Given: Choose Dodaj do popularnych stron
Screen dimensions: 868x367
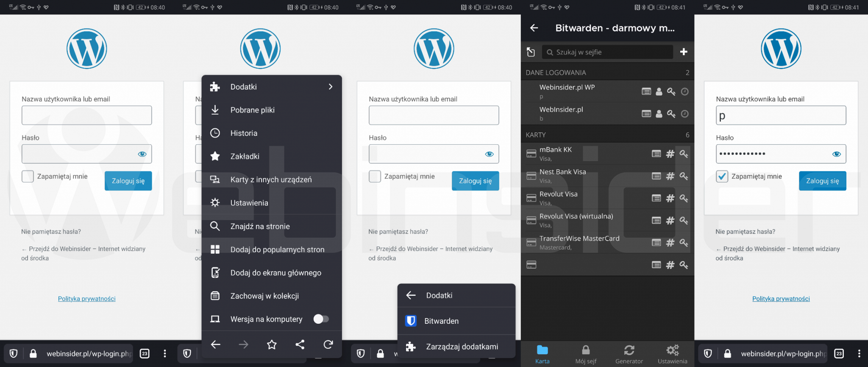Looking at the screenshot, I should pyautogui.click(x=272, y=249).
